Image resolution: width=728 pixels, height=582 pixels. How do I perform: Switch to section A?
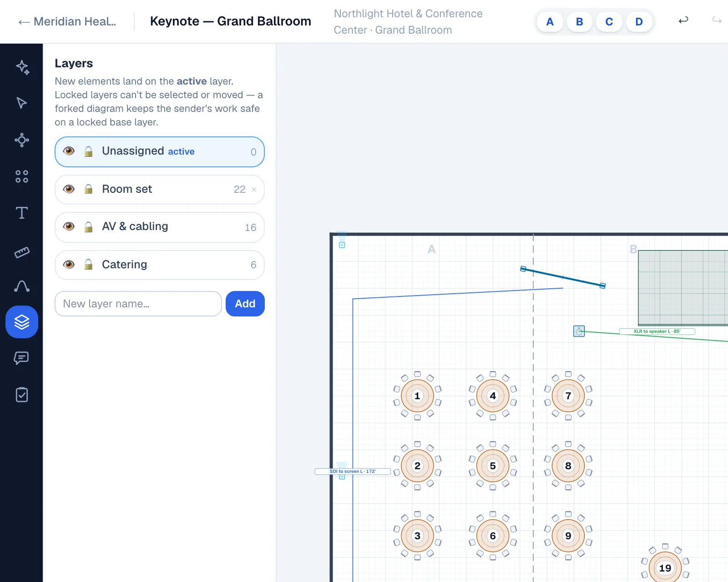point(550,22)
